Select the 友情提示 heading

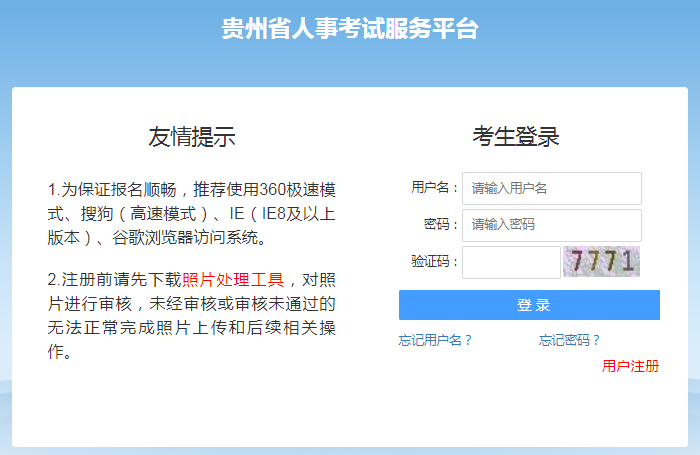(192, 138)
